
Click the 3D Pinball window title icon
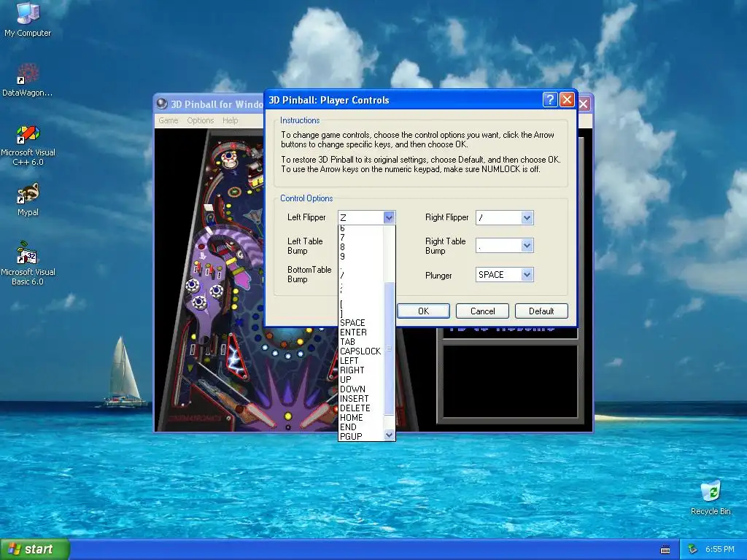[162, 104]
